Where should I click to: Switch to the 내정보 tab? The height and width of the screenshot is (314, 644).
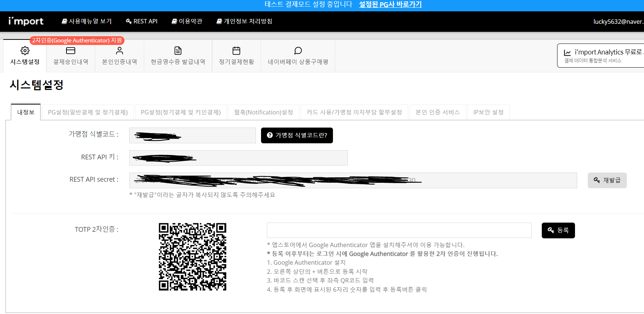click(x=26, y=112)
